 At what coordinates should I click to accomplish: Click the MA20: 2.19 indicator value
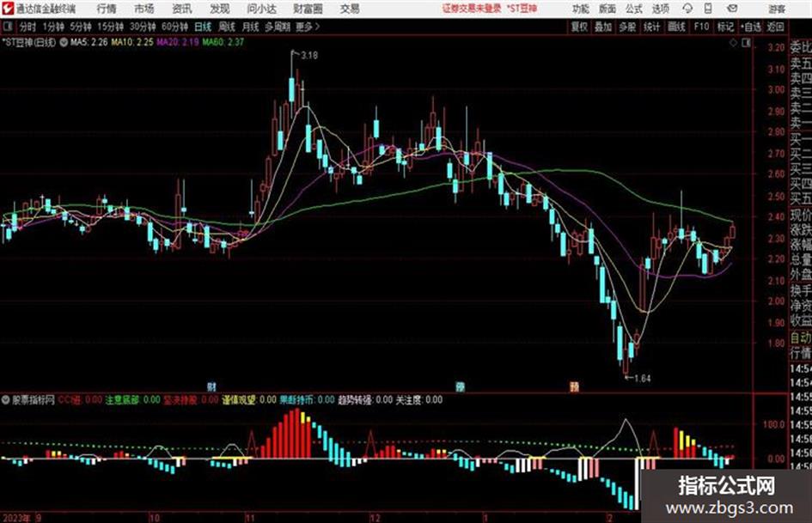tap(178, 42)
